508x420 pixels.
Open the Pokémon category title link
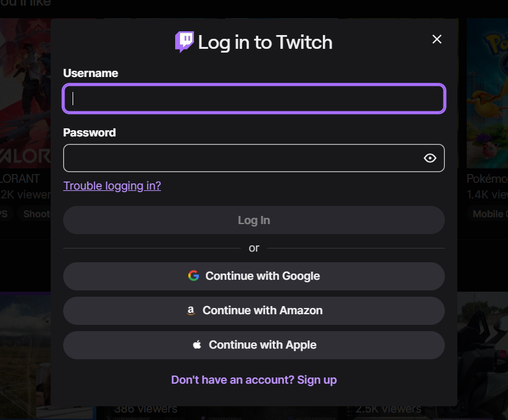[487, 178]
